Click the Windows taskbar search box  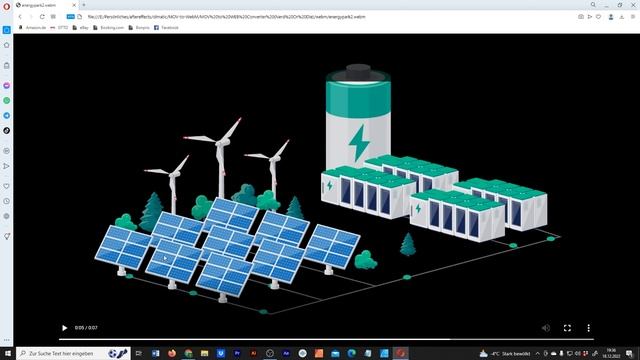click(x=73, y=353)
